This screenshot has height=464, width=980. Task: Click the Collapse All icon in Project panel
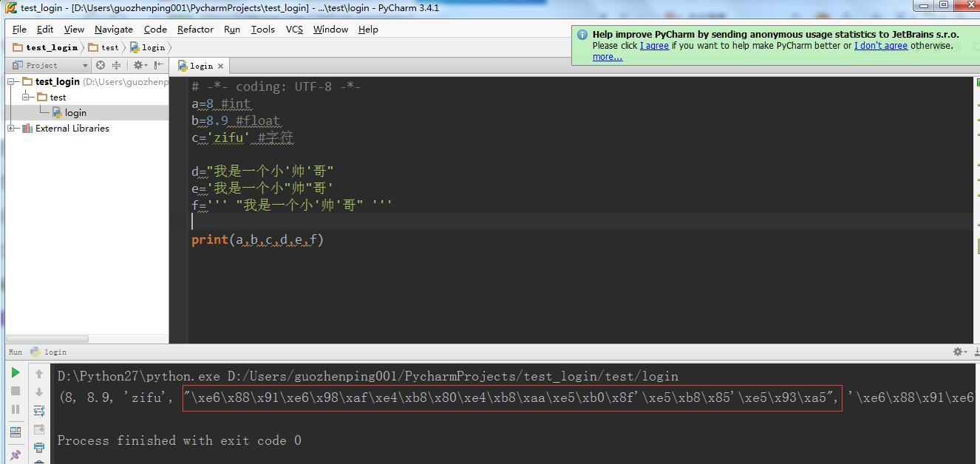pyautogui.click(x=116, y=65)
